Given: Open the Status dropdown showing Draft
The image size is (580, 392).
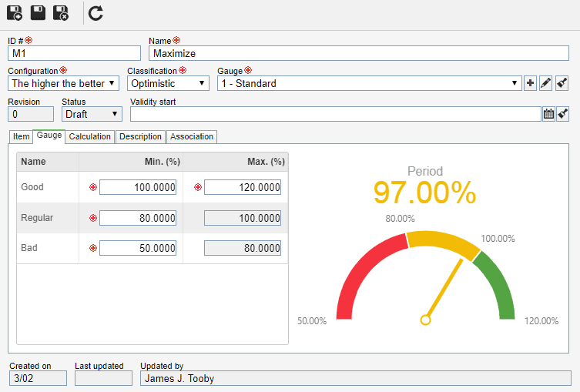Looking at the screenshot, I should pos(92,114).
